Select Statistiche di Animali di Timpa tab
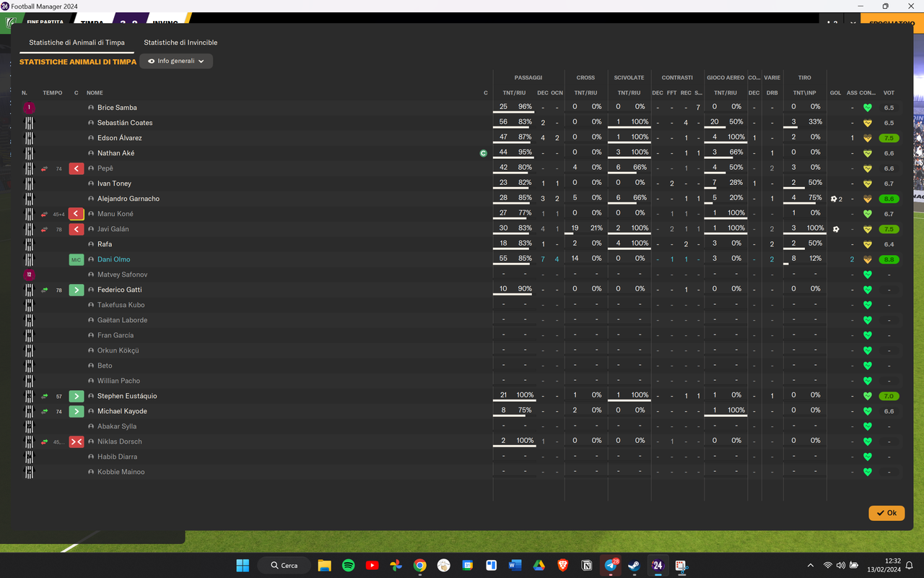The width and height of the screenshot is (924, 578). click(77, 43)
